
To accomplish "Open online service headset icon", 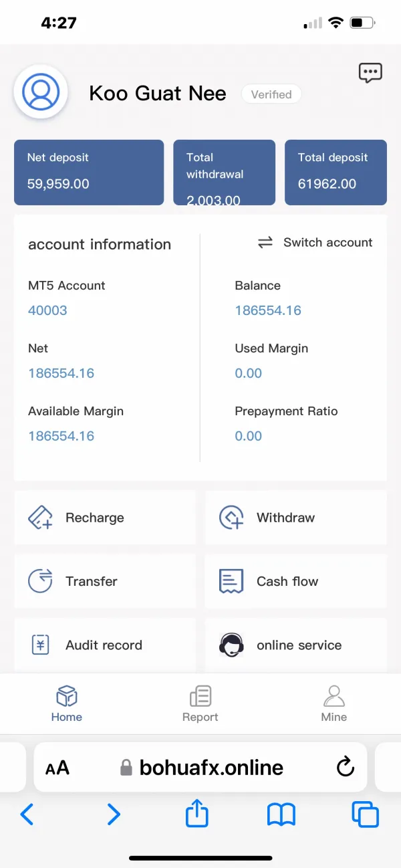I will point(231,645).
